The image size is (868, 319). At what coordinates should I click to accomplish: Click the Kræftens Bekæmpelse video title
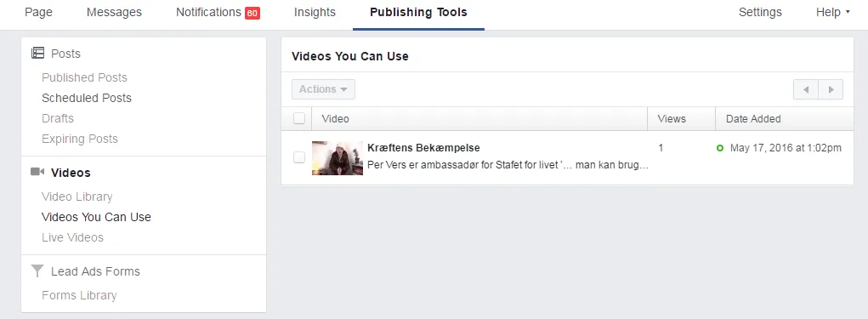tap(423, 148)
